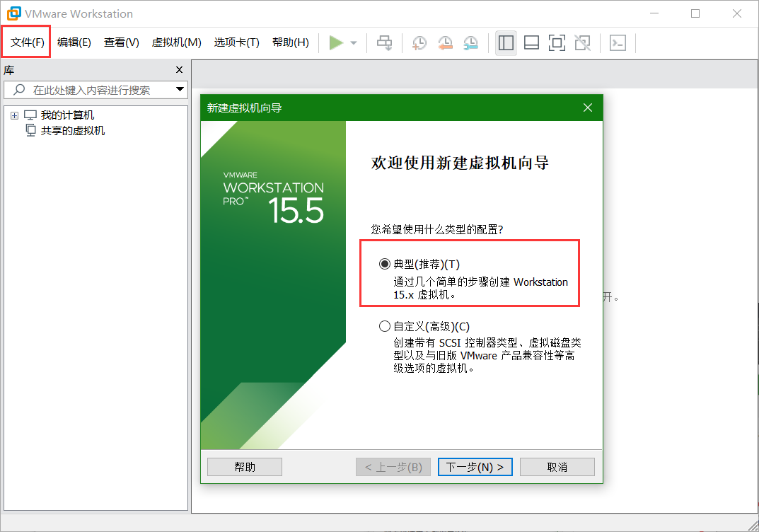Click the VMware Workstation title bar logo
759x532 pixels.
pos(13,13)
